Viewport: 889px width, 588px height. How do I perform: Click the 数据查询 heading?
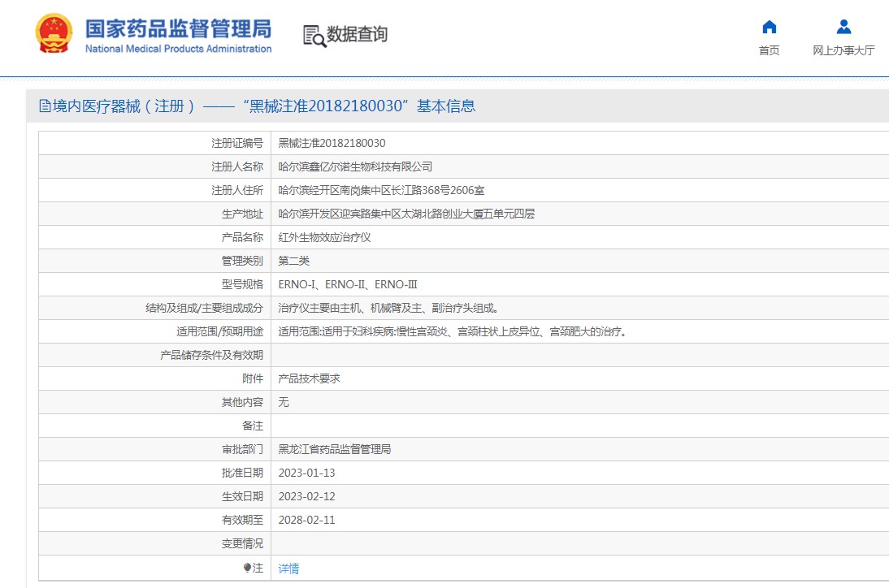(358, 34)
